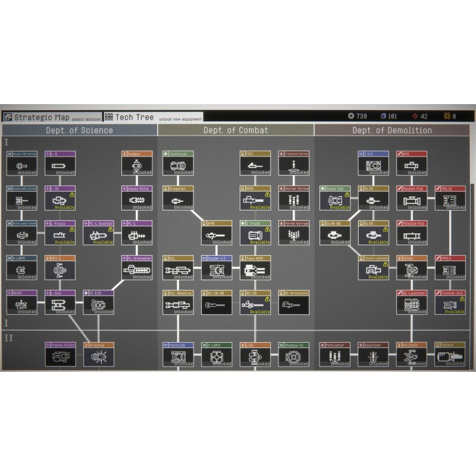Open the Uhlan mech node

coord(412,268)
